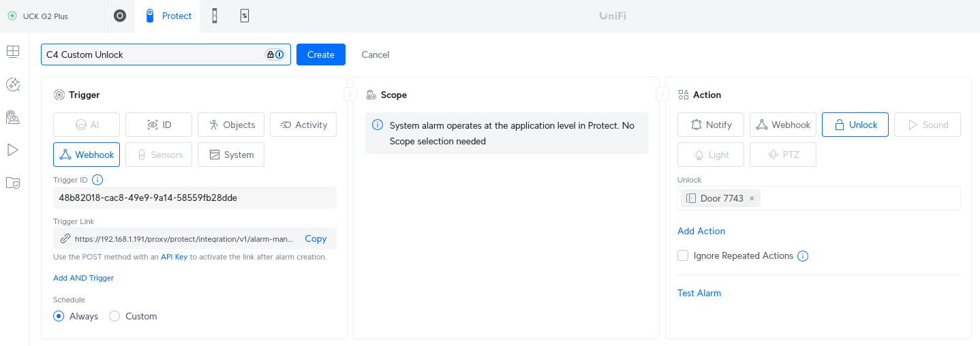Click the Ignore Repeated Actions info icon

click(x=803, y=256)
